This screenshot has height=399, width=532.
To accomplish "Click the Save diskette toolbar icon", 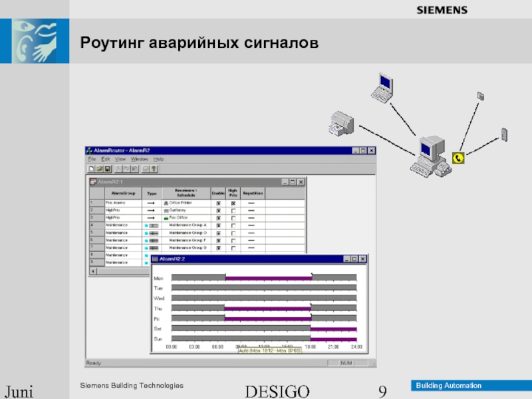I will click(x=108, y=169).
